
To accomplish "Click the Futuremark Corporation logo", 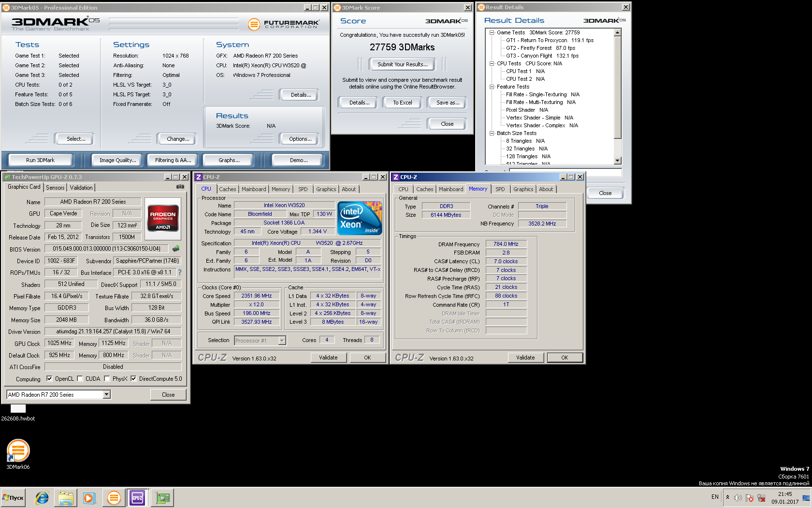I will [x=284, y=24].
